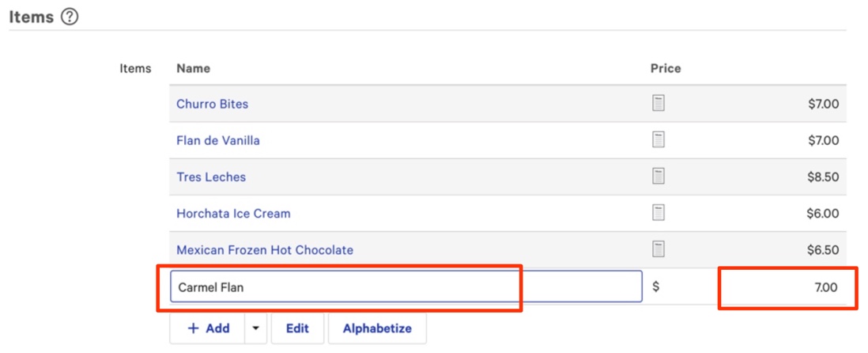Viewport: 868px width, 353px height.
Task: Click the Alphabetize button
Action: click(x=377, y=328)
